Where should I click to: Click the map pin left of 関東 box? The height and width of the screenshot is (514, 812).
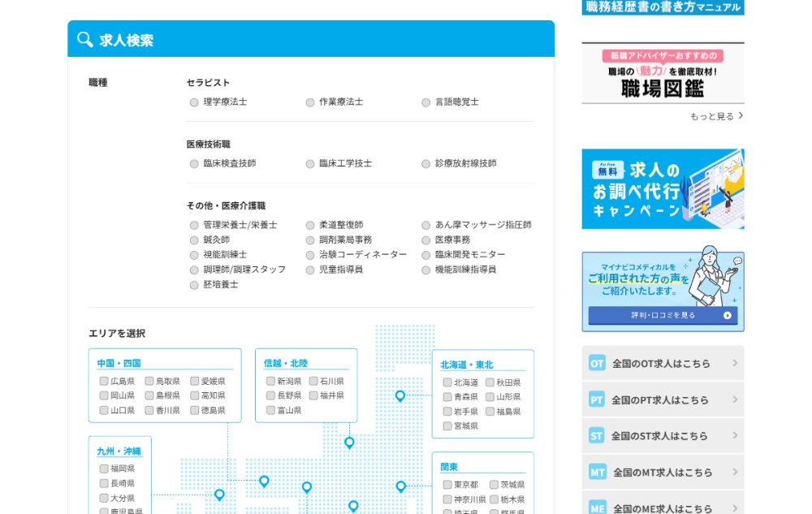pyautogui.click(x=400, y=486)
